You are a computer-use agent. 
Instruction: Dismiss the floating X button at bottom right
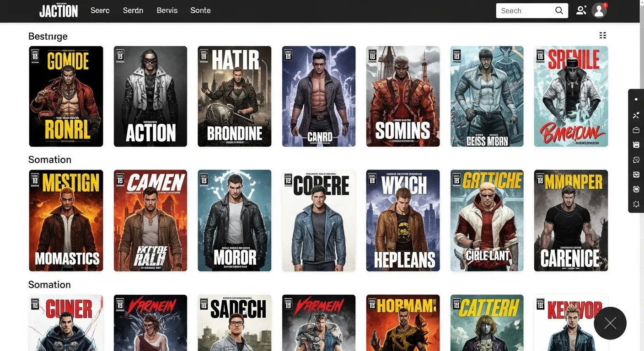(610, 323)
